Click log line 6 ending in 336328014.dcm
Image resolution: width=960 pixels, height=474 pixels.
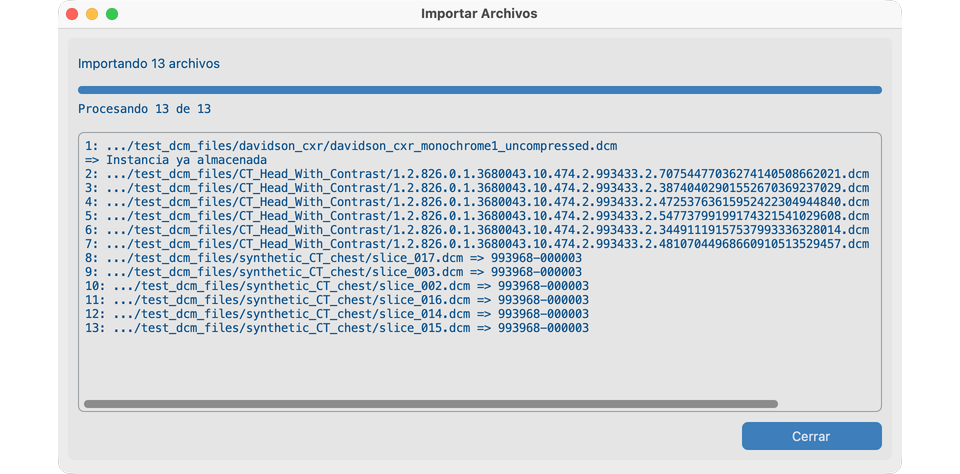pos(477,230)
